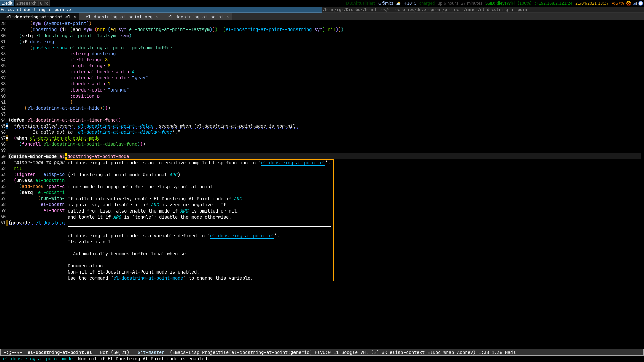Open the el-docstring-at-point.el link in function description
Image resolution: width=644 pixels, height=362 pixels.
coord(293,163)
